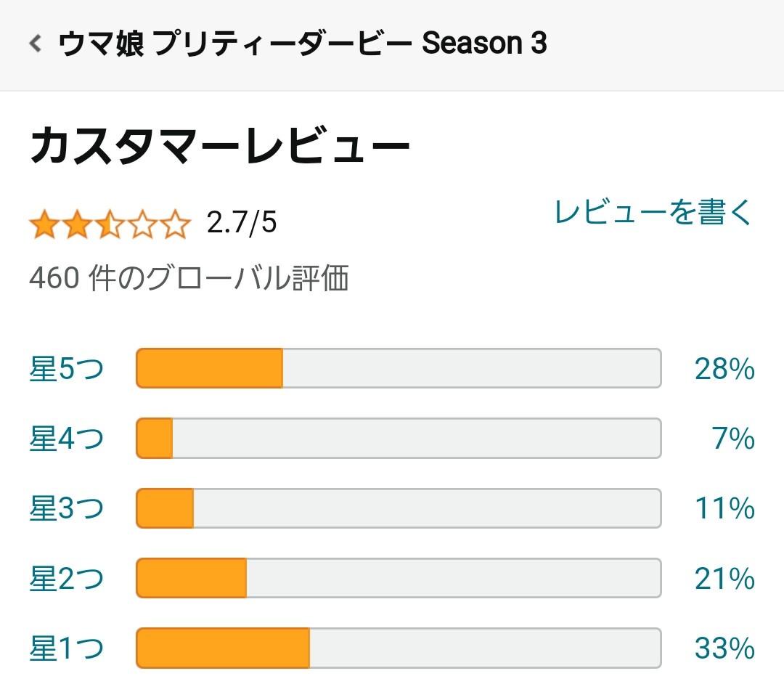Select the 星1つ filter link

pos(67,648)
